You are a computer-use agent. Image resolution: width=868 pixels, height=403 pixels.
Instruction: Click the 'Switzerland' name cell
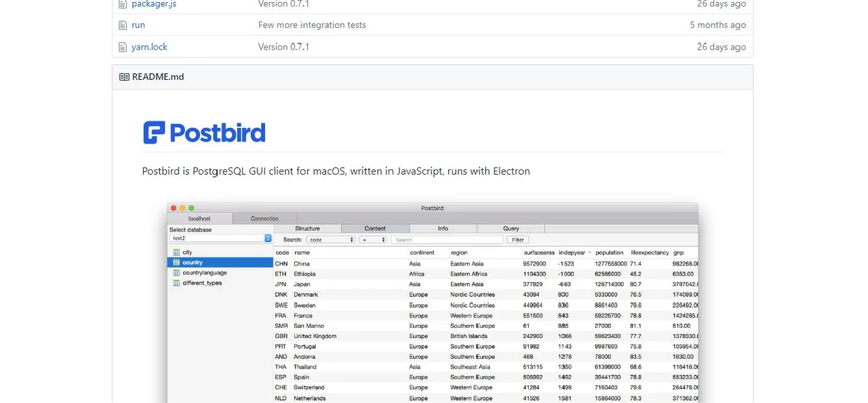(x=309, y=387)
